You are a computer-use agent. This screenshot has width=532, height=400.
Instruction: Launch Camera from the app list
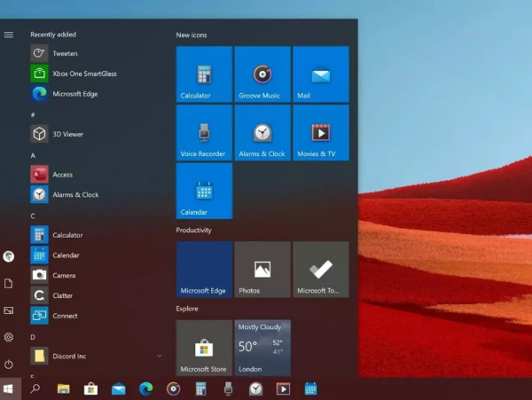click(x=97, y=275)
